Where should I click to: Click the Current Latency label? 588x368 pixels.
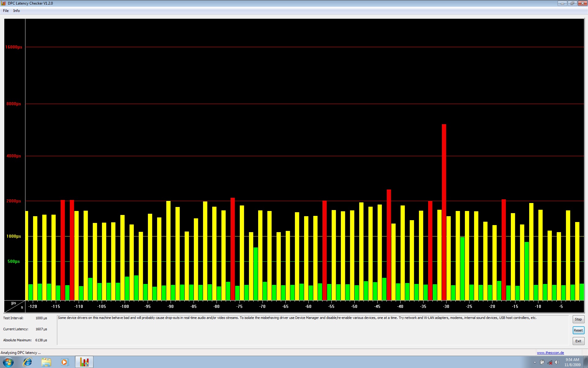pos(16,329)
